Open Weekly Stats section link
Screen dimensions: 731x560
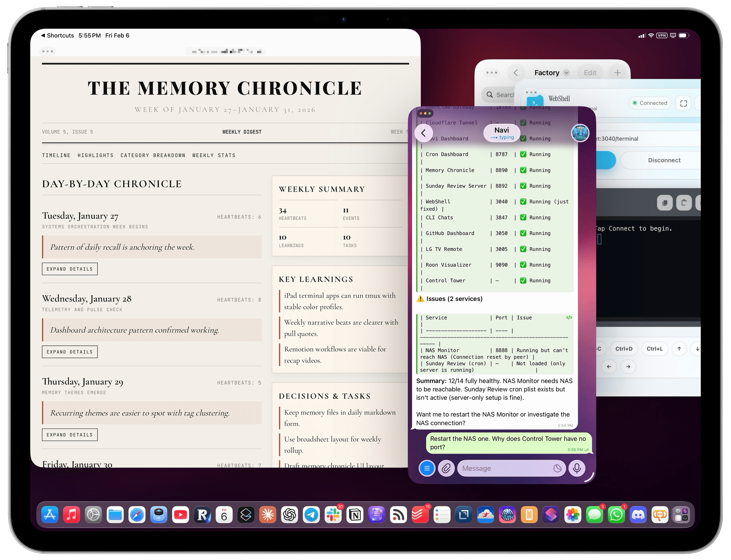click(213, 155)
